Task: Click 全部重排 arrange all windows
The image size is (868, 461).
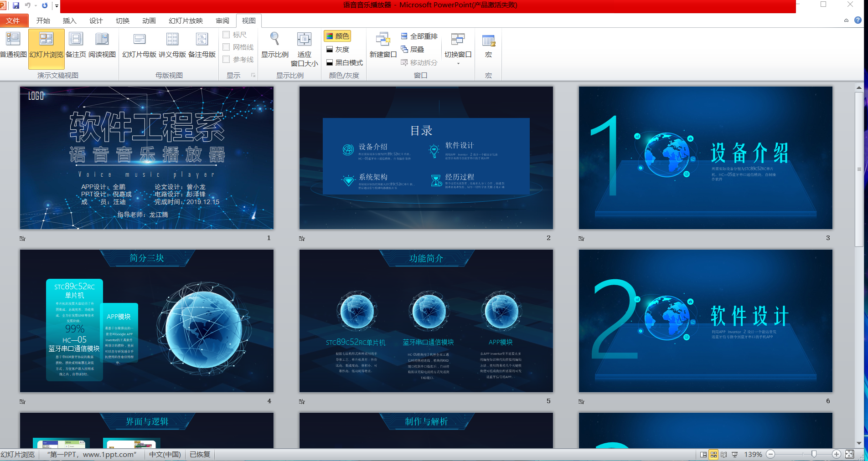Action: pyautogui.click(x=419, y=36)
